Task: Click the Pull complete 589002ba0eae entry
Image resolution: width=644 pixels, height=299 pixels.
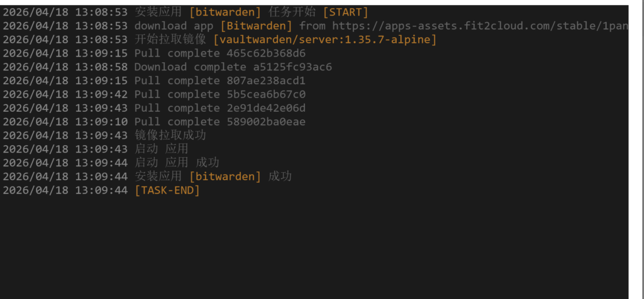Action: (219, 122)
